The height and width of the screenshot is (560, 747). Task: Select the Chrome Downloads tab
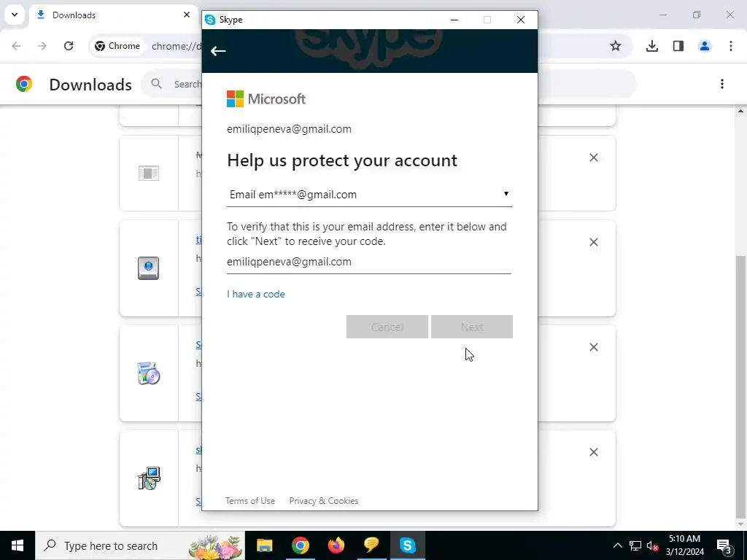tap(112, 15)
